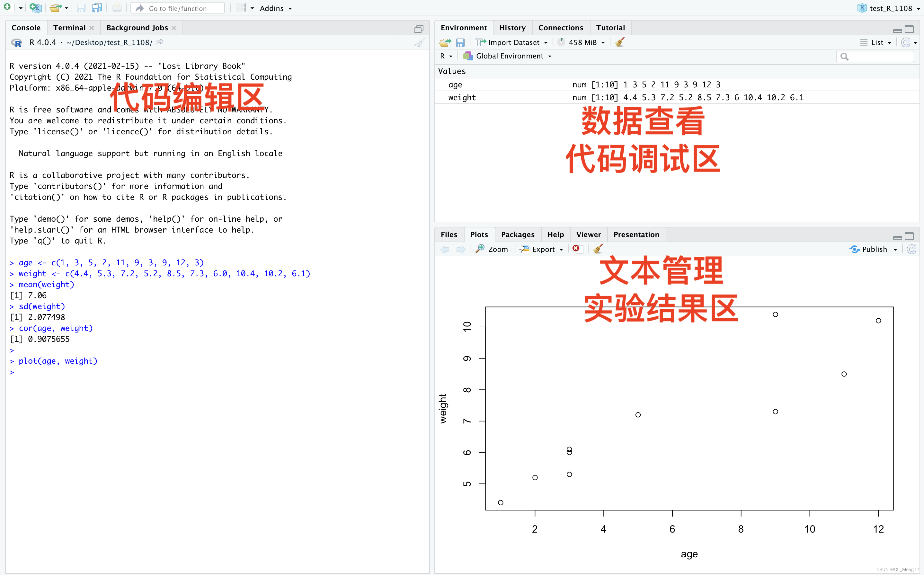This screenshot has width=924, height=575.
Task: Refresh the Environment pane
Action: point(906,42)
